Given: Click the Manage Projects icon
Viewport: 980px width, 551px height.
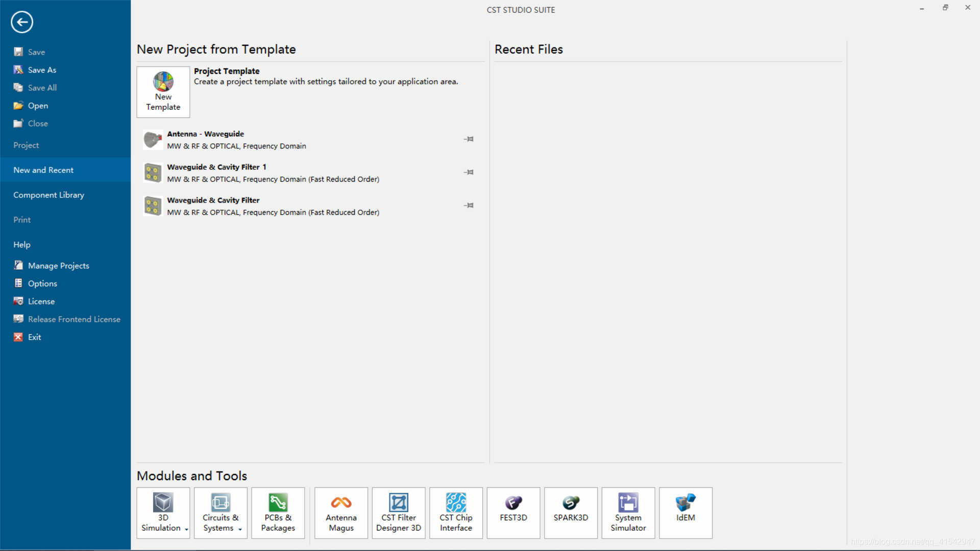Looking at the screenshot, I should pos(18,265).
